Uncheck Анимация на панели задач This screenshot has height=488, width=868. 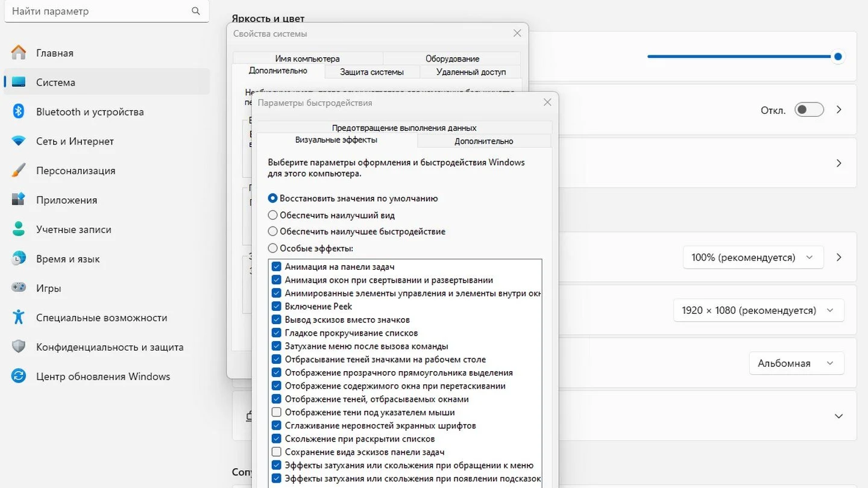coord(276,266)
